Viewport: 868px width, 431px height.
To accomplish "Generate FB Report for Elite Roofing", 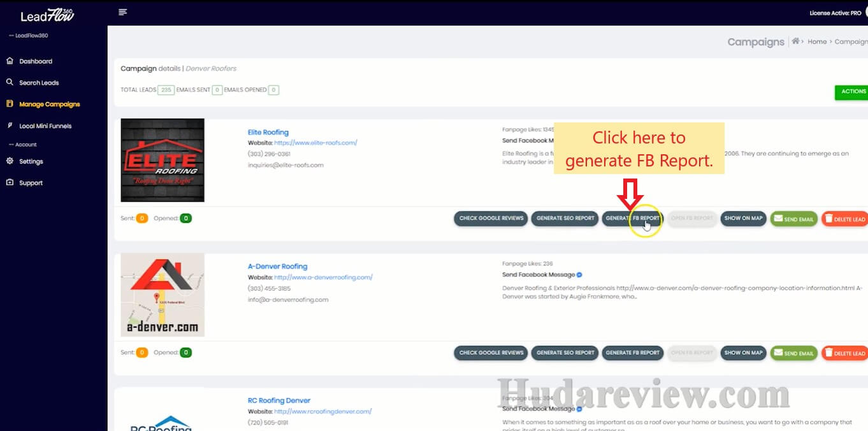I will click(x=633, y=218).
